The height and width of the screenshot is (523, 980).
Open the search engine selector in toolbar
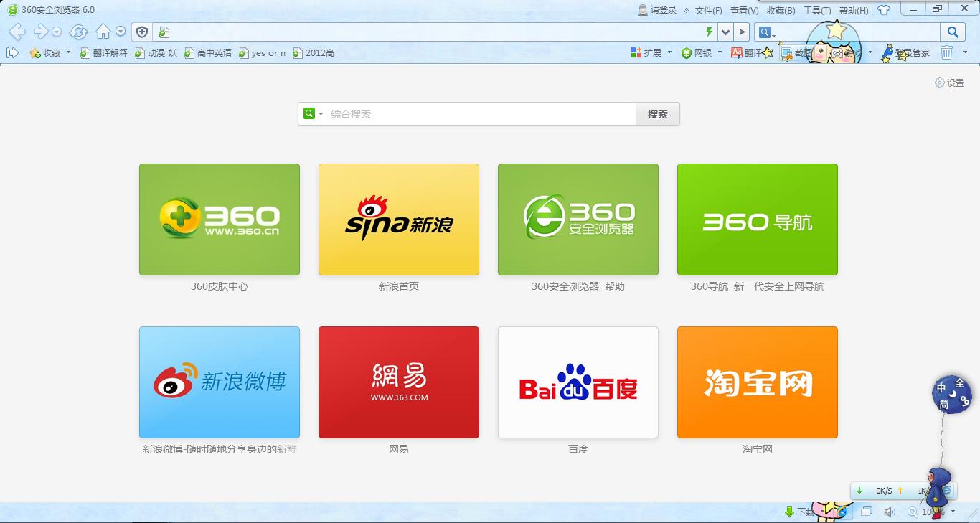[x=767, y=32]
